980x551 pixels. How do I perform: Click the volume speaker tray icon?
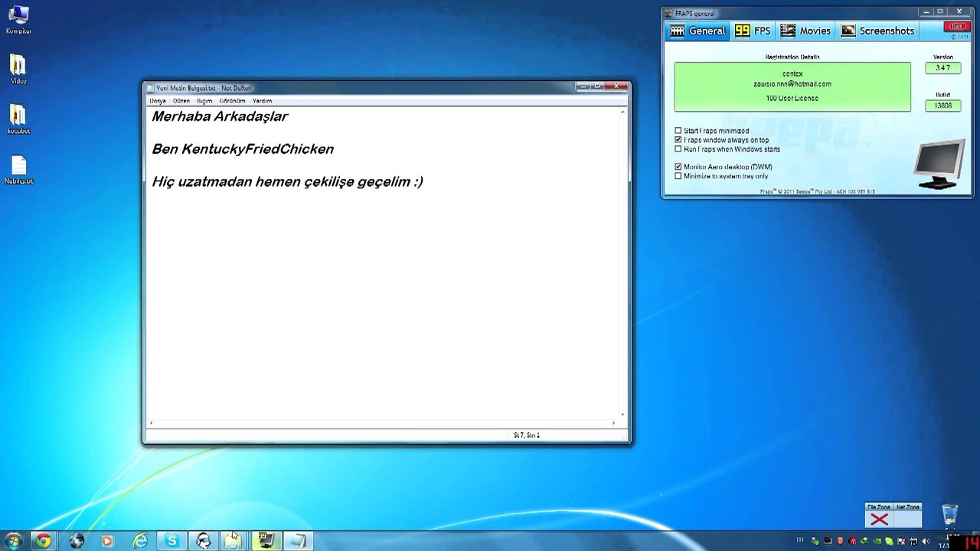(x=926, y=540)
